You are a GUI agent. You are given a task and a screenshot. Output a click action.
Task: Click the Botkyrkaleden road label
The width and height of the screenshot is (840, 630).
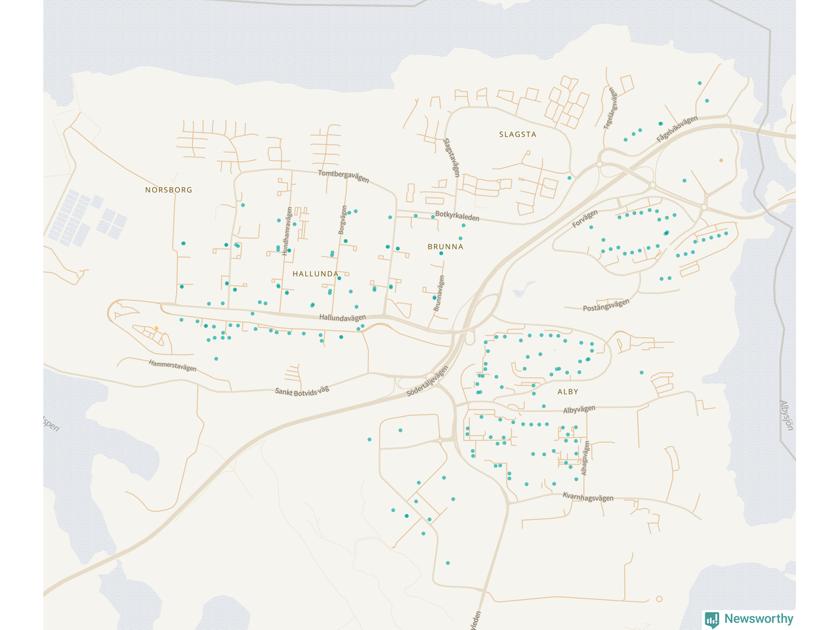click(457, 216)
